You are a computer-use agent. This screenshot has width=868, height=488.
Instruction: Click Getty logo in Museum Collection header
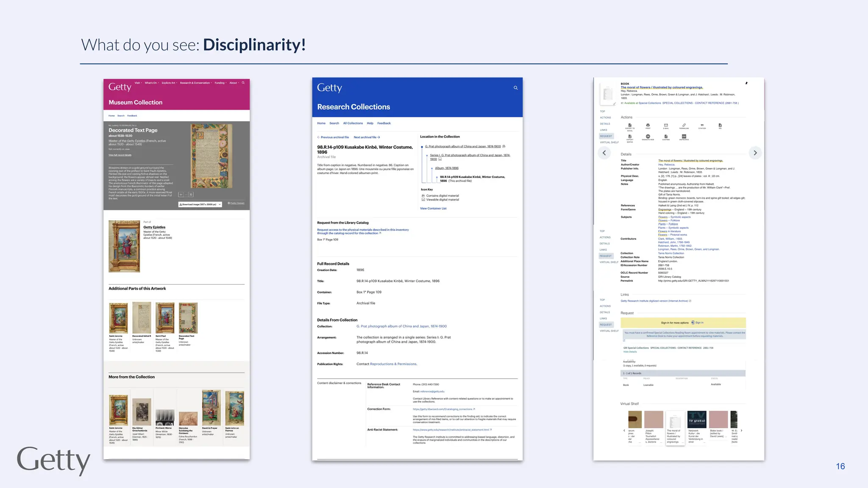pos(120,87)
